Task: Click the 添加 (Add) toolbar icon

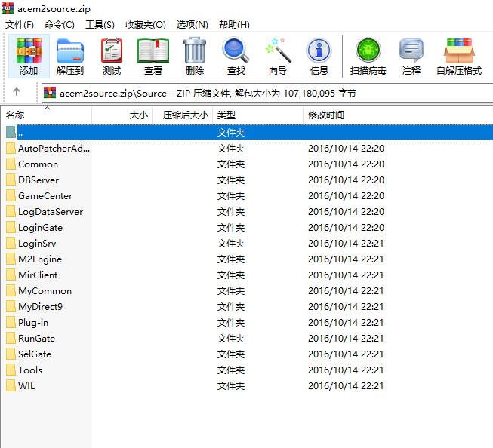Action: pyautogui.click(x=29, y=56)
